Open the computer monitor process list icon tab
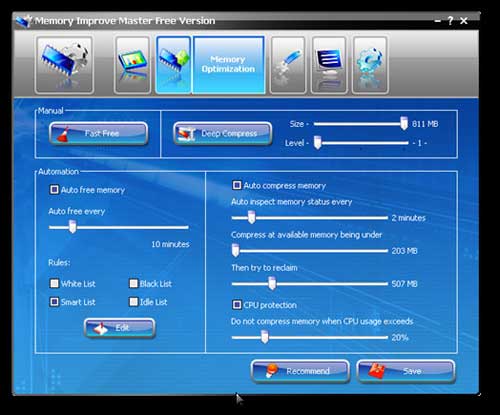Viewport: 500px width, 415px height. (x=329, y=65)
